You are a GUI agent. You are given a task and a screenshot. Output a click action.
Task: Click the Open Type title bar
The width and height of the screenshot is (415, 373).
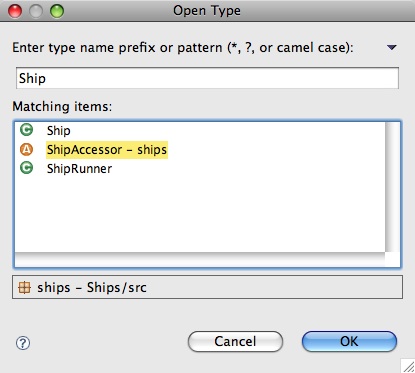[x=207, y=11]
